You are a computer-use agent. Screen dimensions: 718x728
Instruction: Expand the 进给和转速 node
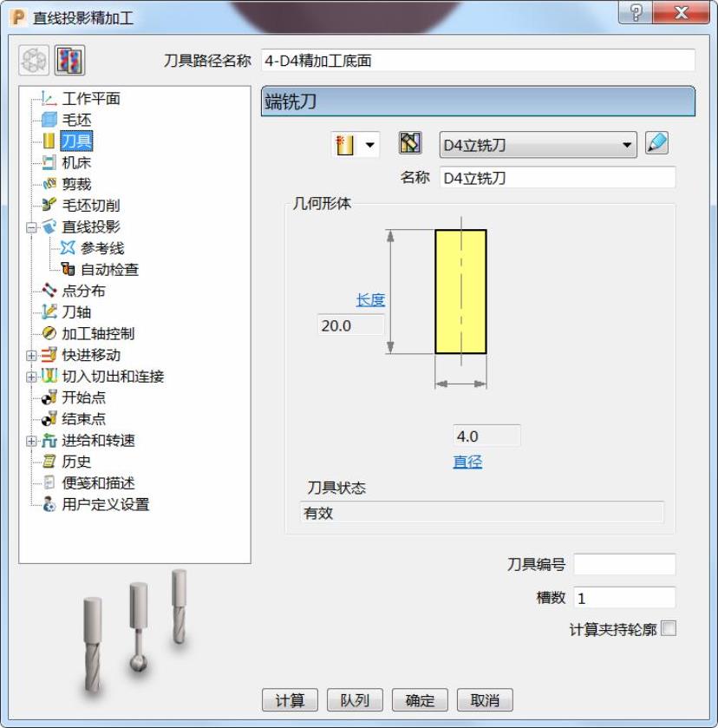click(x=31, y=441)
